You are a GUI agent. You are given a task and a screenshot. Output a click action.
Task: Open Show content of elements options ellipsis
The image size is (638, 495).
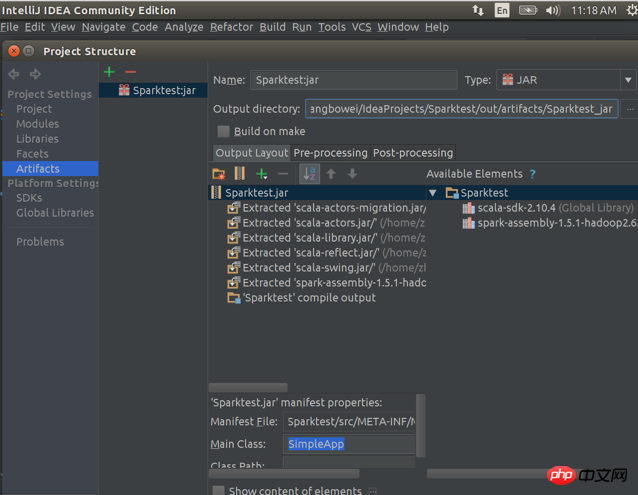coord(373,491)
